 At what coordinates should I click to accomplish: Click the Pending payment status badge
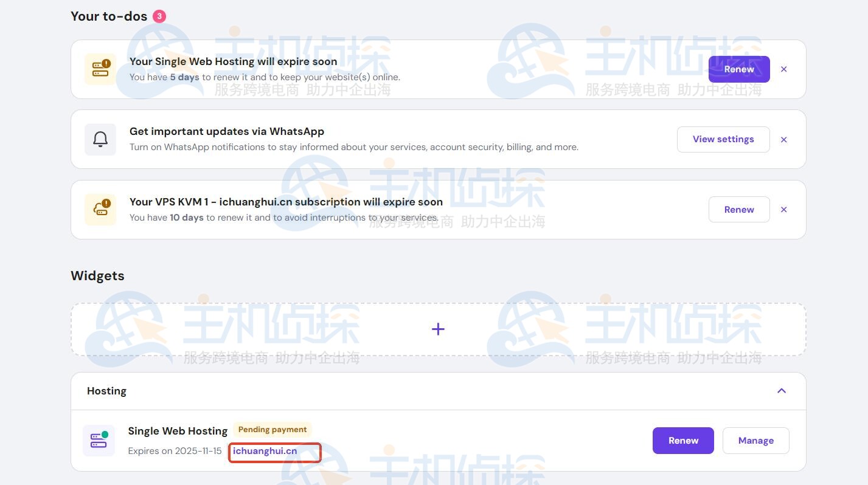[x=273, y=430]
